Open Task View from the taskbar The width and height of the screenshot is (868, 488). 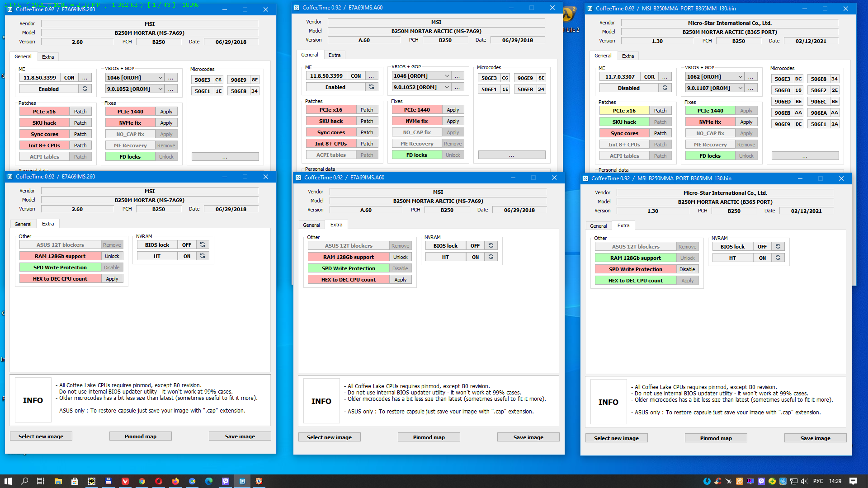pos(40,481)
